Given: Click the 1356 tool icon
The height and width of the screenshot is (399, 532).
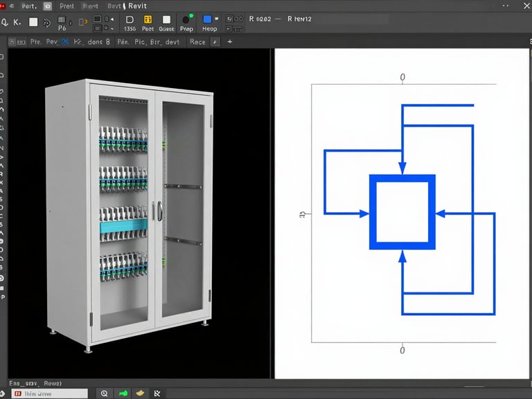Looking at the screenshot, I should (130, 24).
